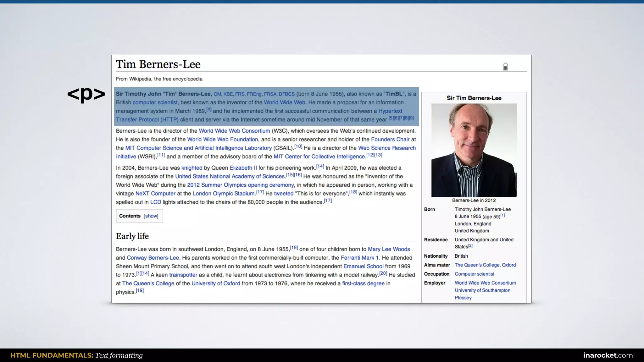
Task: Click the inarocket.com footer link
Action: (x=608, y=355)
